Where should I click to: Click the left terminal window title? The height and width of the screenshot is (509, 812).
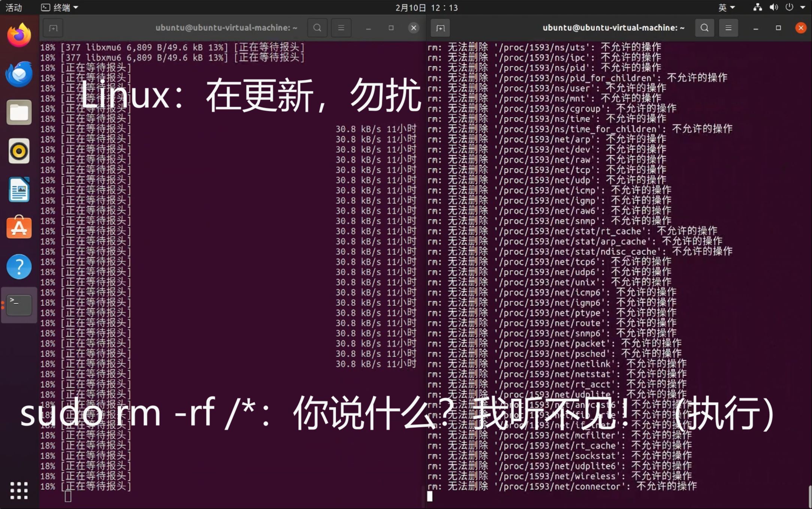click(226, 28)
